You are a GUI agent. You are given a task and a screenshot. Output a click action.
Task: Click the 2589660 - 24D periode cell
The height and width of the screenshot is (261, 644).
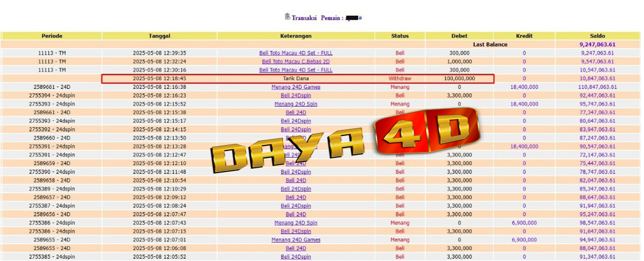(52, 138)
